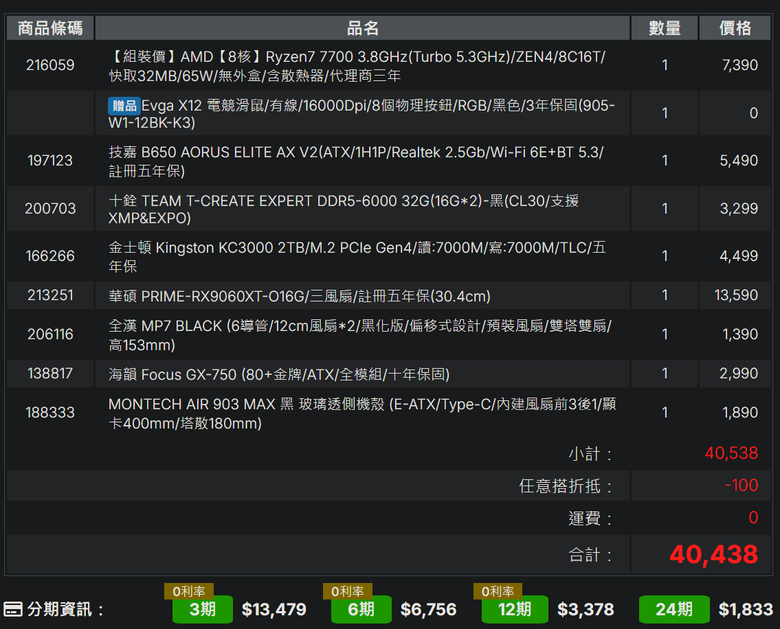Screen dimensions: 780x629
Task: Click the $6,756 installment amount
Action: pyautogui.click(x=428, y=610)
